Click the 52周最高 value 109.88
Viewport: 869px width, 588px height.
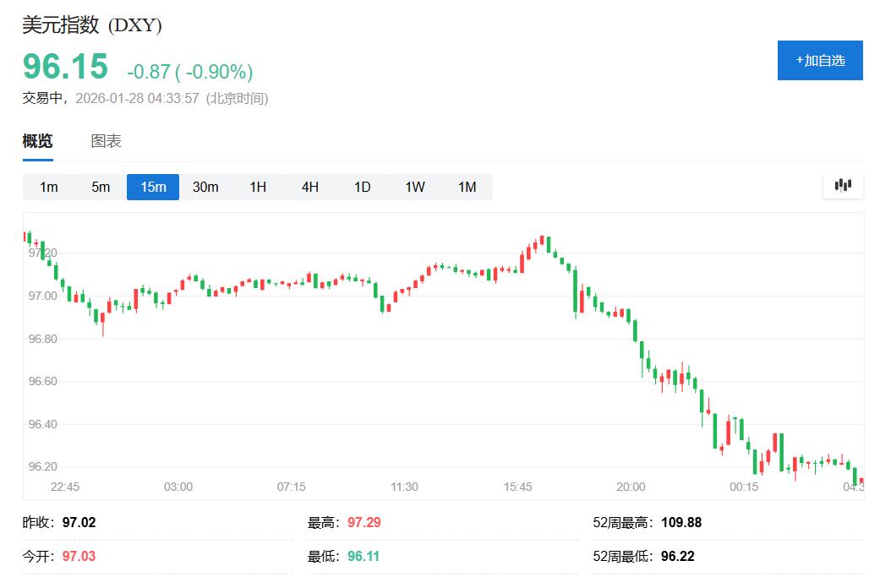(x=680, y=522)
